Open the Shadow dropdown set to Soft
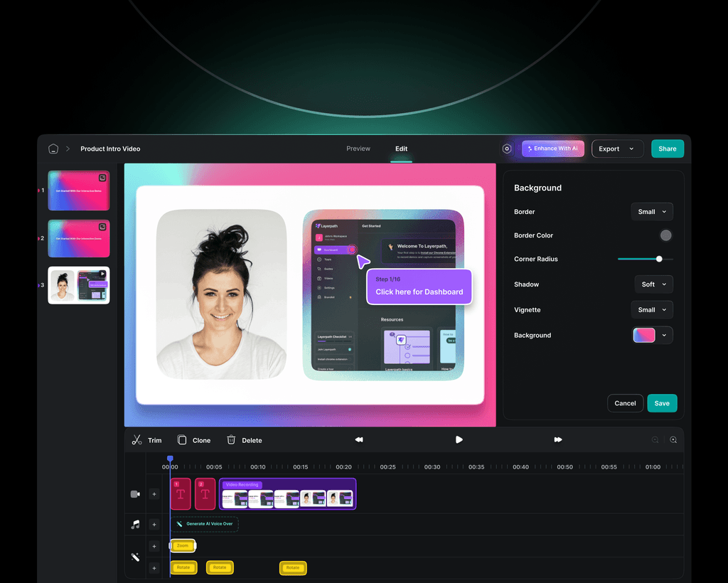Viewport: 728px width, 583px height. [653, 284]
